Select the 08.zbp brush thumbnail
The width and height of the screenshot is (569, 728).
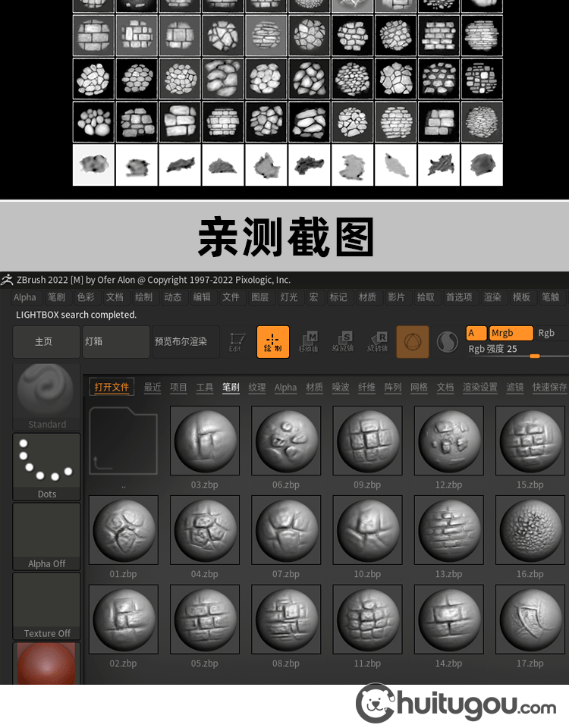click(x=286, y=620)
